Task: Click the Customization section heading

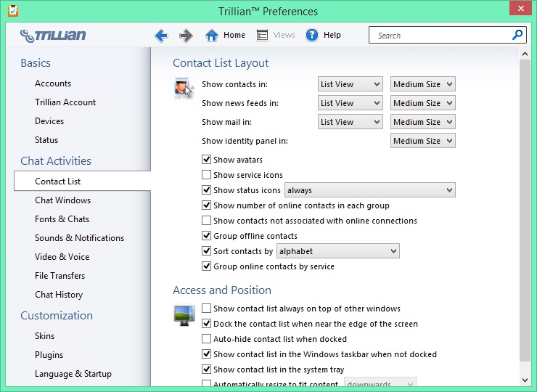Action: coord(57,315)
